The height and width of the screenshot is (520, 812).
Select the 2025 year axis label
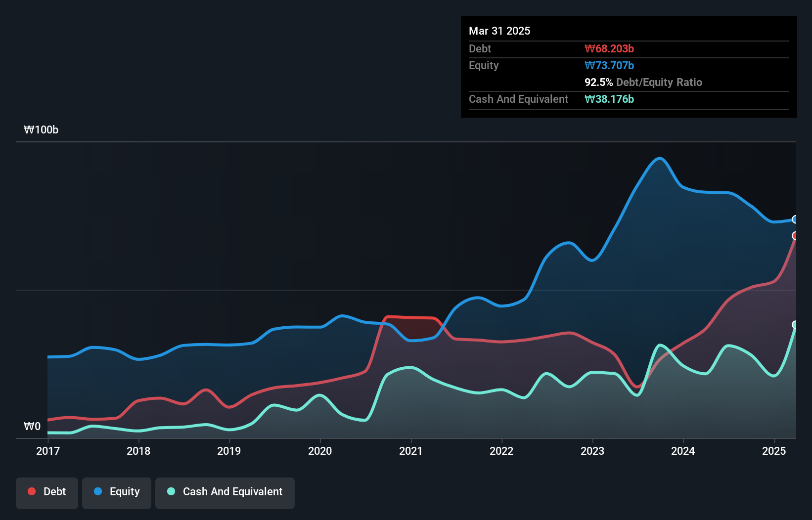[774, 451]
